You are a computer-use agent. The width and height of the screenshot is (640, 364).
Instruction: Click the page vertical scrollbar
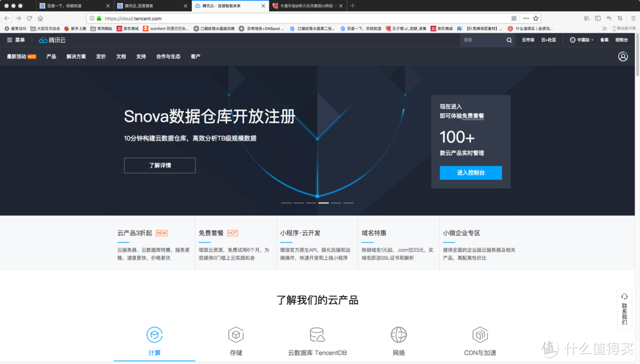(637, 55)
